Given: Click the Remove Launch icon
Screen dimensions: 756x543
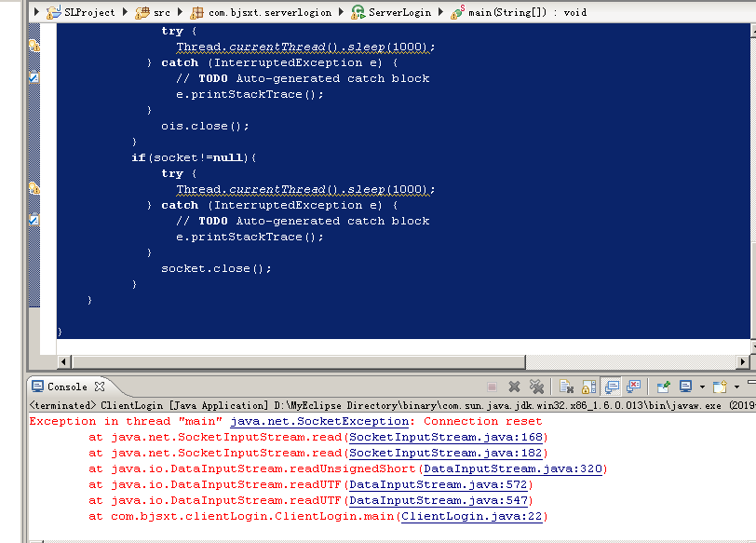Looking at the screenshot, I should [x=515, y=387].
